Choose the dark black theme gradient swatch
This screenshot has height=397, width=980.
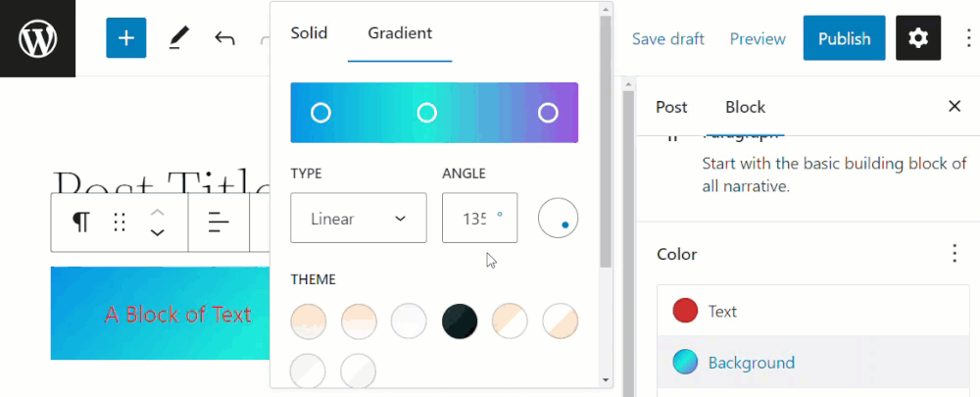460,322
